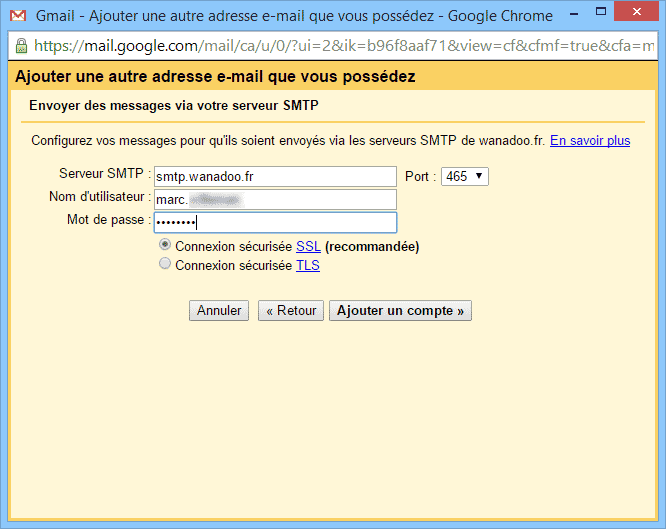666x529 pixels.
Task: Select SSL secure connection radio button
Action: (165, 245)
